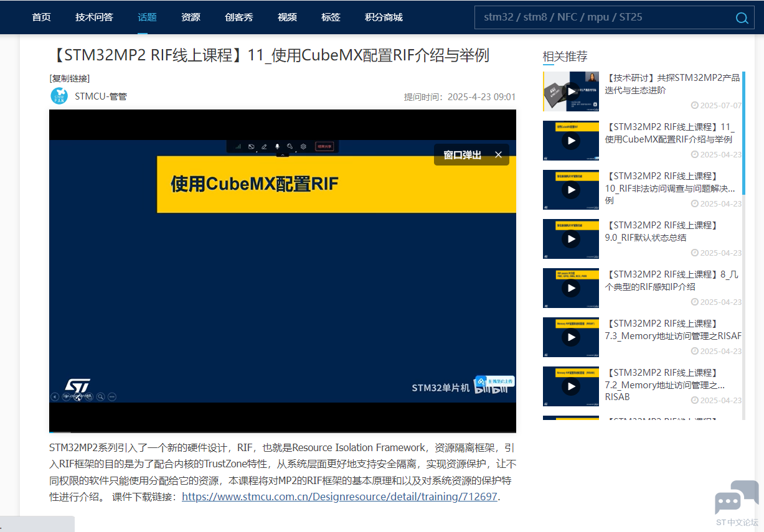Screen dimensions: 764x532
Task: Toggle the disabled camera icon
Action: coord(252,146)
